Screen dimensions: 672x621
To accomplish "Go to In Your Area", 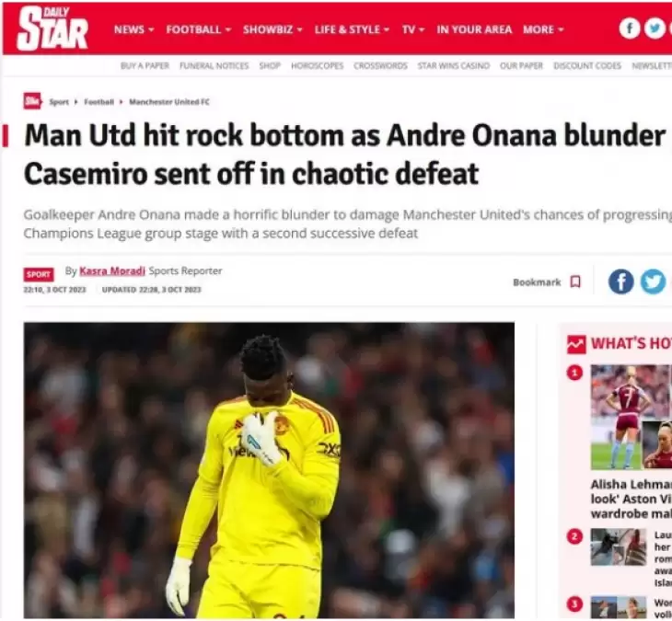I will pos(474,29).
